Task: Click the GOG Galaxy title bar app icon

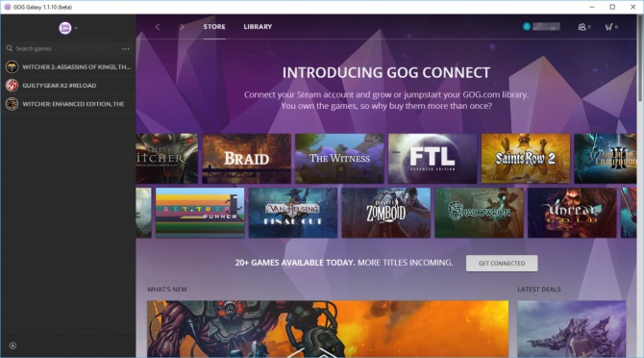Action: coord(8,7)
